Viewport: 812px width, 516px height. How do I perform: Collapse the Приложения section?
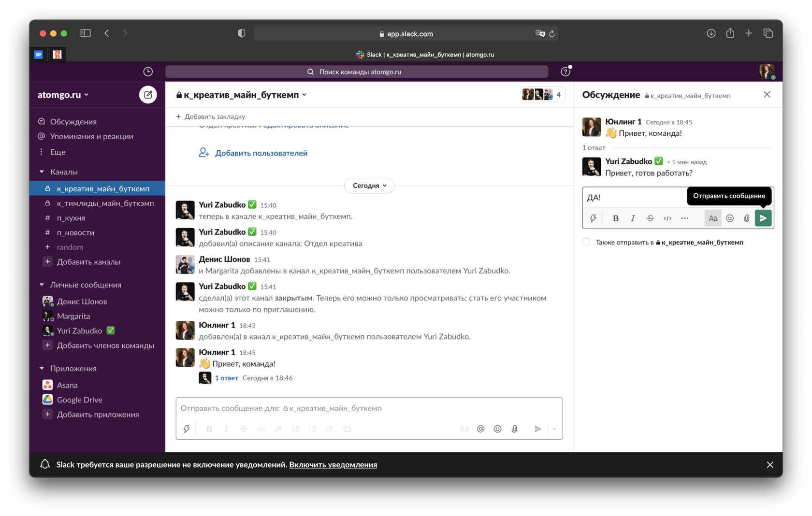click(42, 369)
